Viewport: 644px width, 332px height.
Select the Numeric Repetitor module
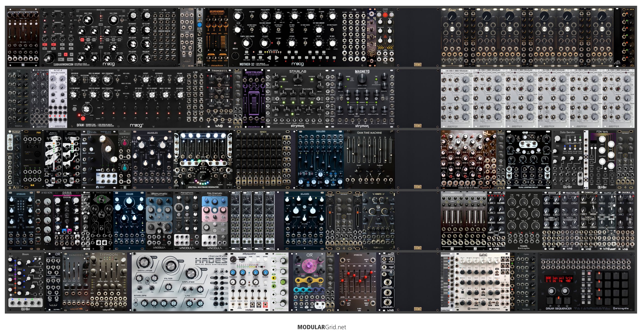[x=53, y=159]
